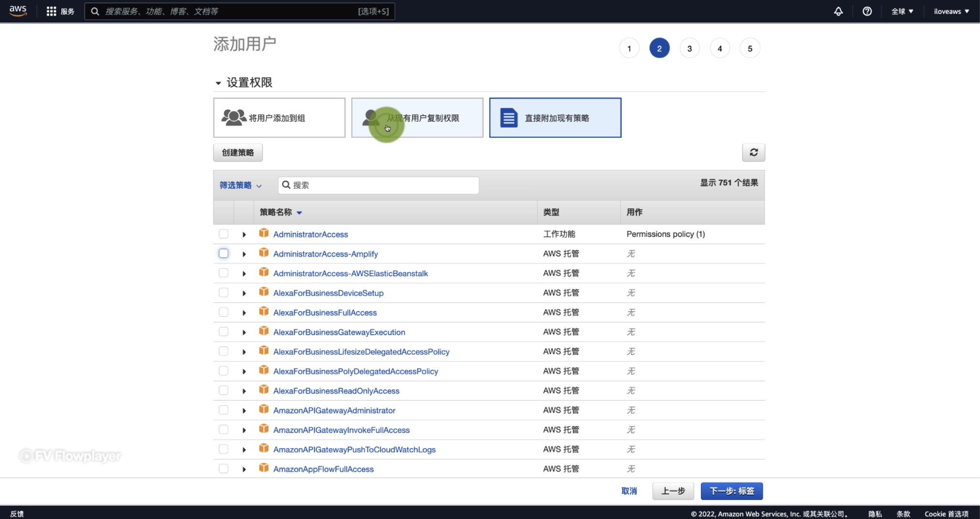The height and width of the screenshot is (519, 980).
Task: Sort by 策略名称 column header
Action: pyautogui.click(x=281, y=212)
